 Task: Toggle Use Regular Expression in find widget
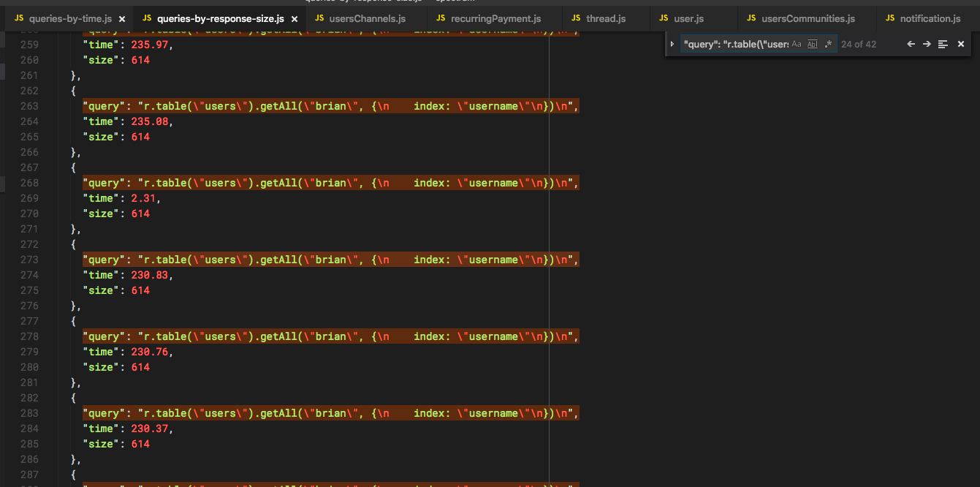[828, 44]
